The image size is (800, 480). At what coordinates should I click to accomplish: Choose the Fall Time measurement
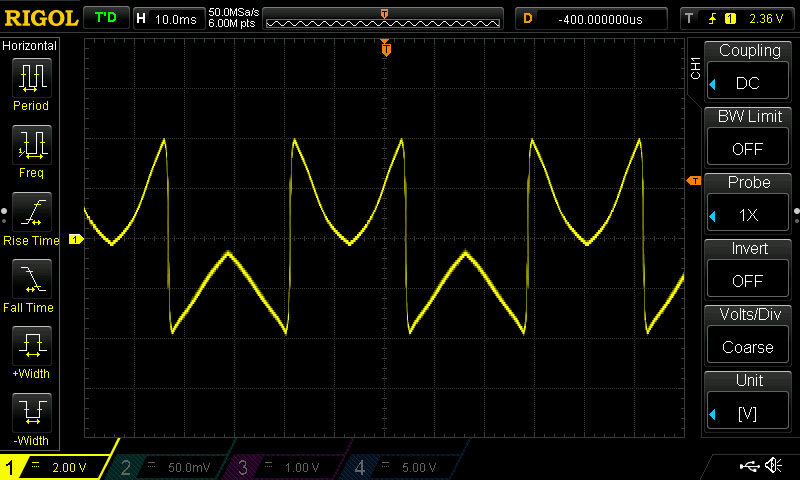coord(31,284)
